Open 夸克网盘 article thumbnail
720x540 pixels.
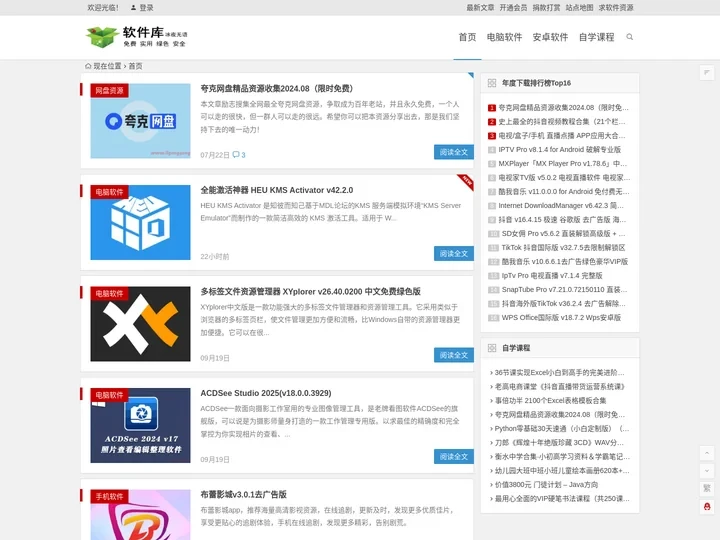tap(141, 121)
